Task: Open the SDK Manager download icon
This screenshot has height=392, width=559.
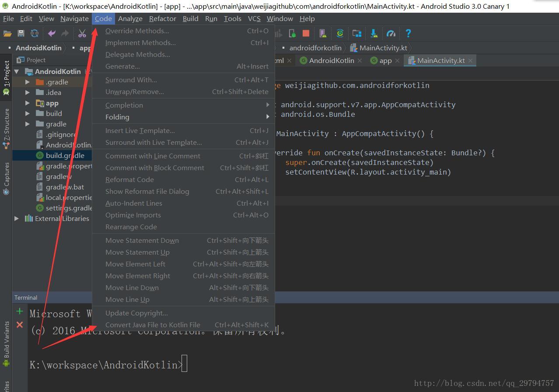Action: click(x=374, y=33)
